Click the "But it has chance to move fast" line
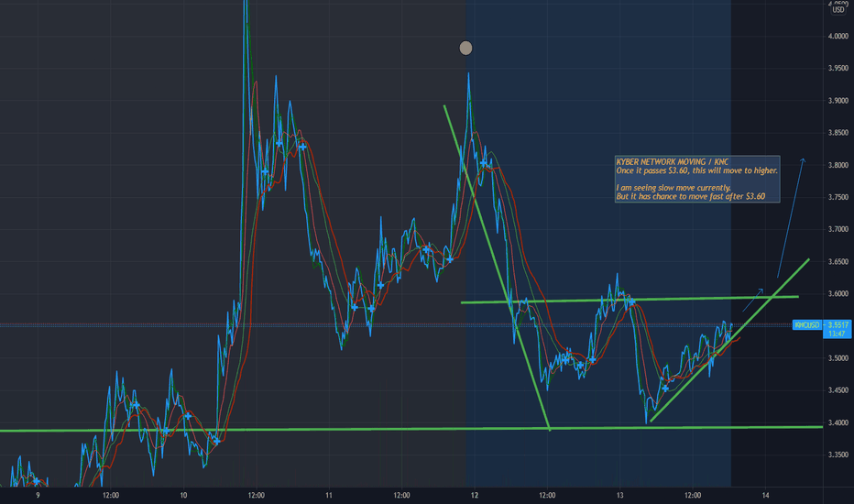854x504 pixels. [690, 197]
